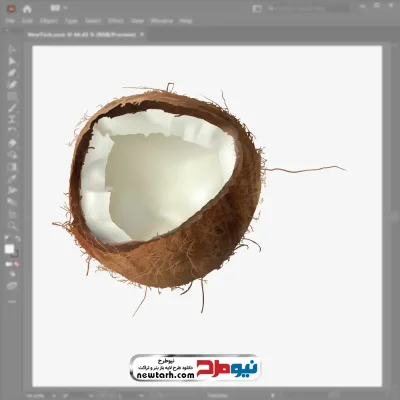This screenshot has width=400, height=400.
Task: Open the Window menu
Action: point(162,21)
